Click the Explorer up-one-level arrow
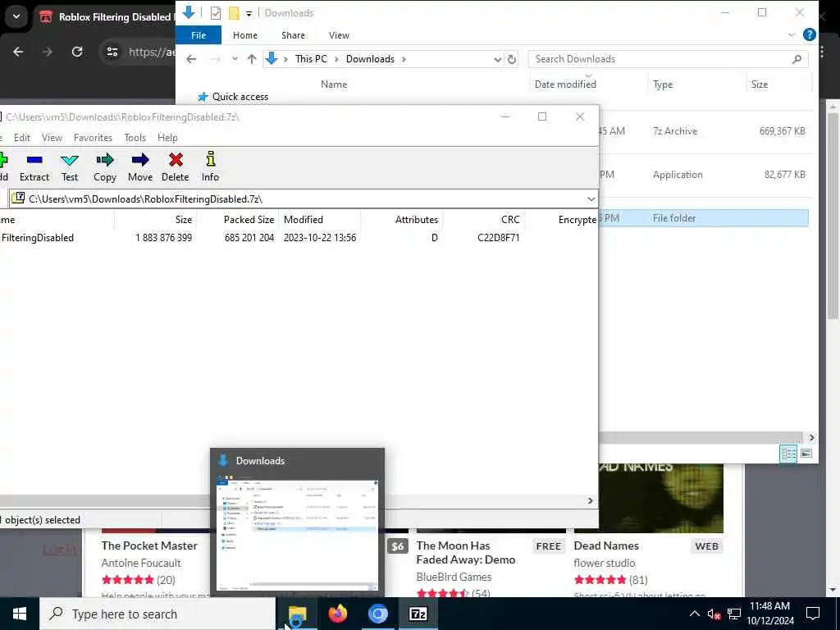Viewport: 840px width, 630px height. tap(252, 59)
